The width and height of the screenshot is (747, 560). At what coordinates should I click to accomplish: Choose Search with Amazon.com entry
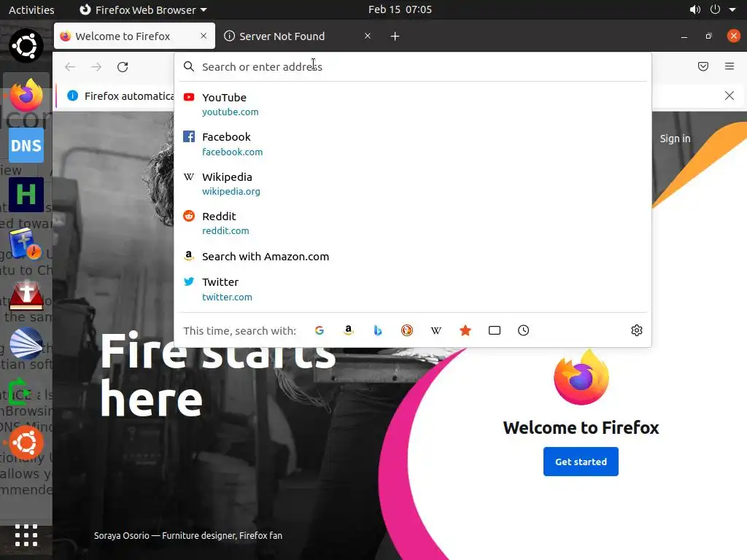(x=413, y=256)
